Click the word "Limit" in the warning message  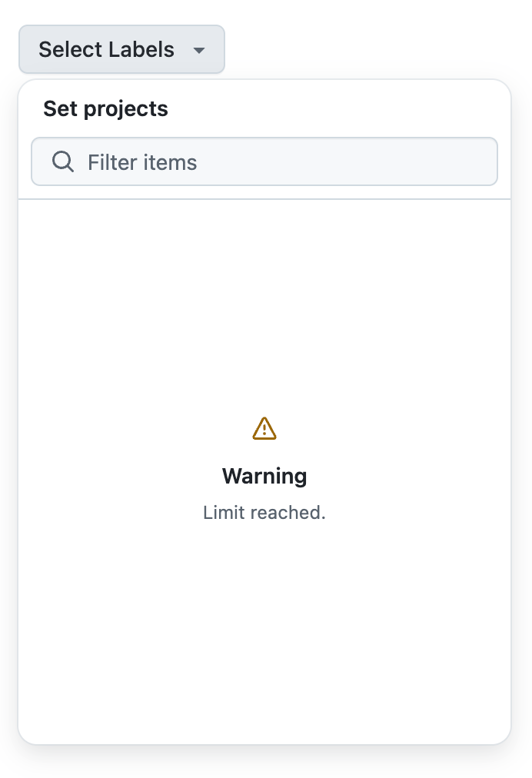(x=219, y=513)
